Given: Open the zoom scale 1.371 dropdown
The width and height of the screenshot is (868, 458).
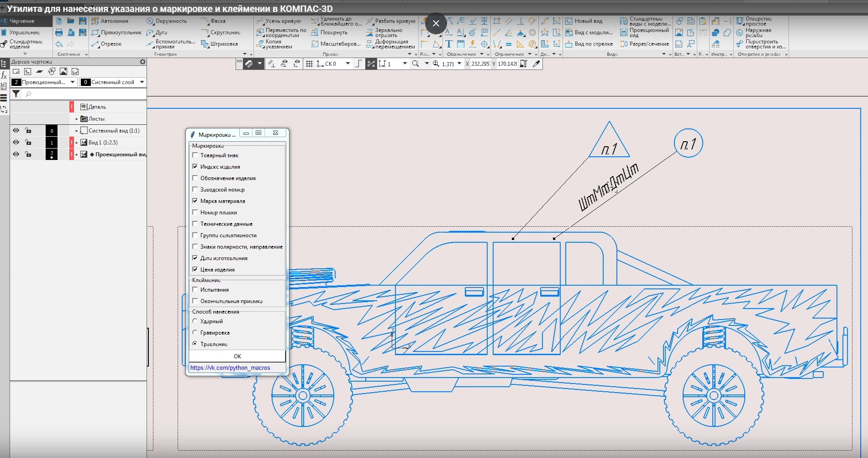Looking at the screenshot, I should tap(459, 64).
